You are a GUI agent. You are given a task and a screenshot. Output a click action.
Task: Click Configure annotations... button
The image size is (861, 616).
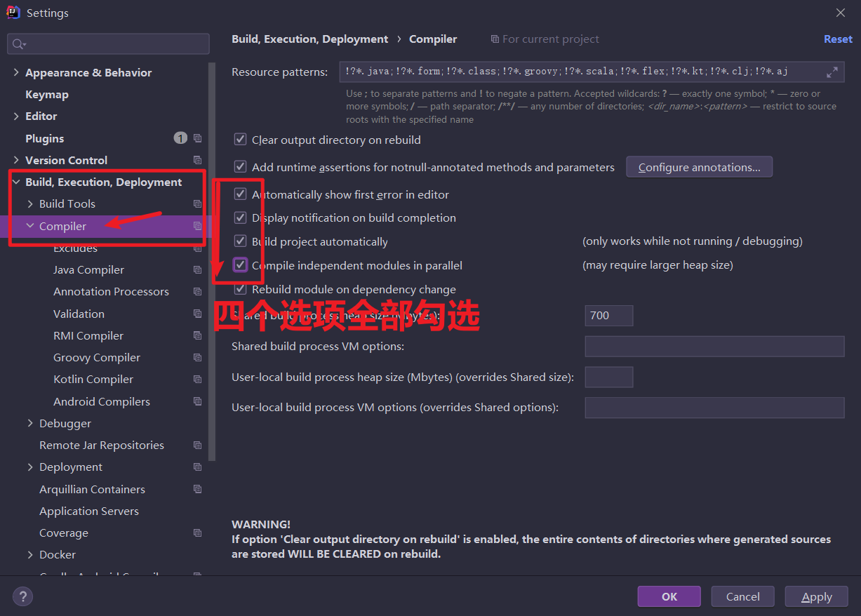pyautogui.click(x=700, y=167)
